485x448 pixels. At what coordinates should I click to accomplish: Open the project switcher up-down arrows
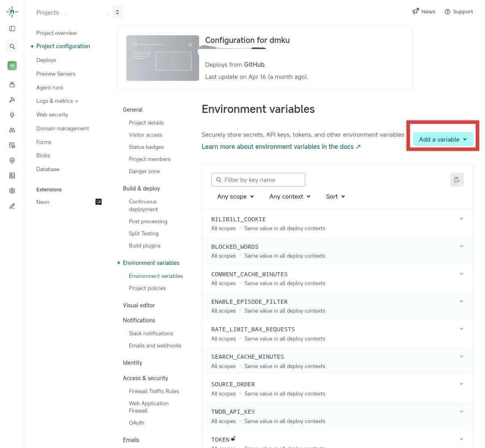pyautogui.click(x=117, y=12)
